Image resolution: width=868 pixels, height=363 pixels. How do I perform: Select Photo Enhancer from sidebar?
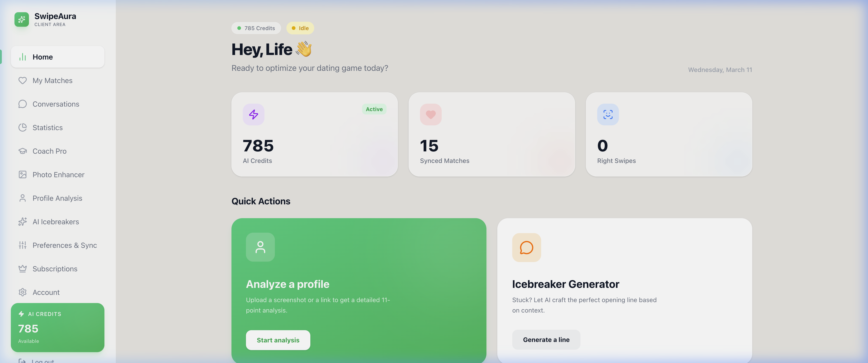tap(58, 175)
